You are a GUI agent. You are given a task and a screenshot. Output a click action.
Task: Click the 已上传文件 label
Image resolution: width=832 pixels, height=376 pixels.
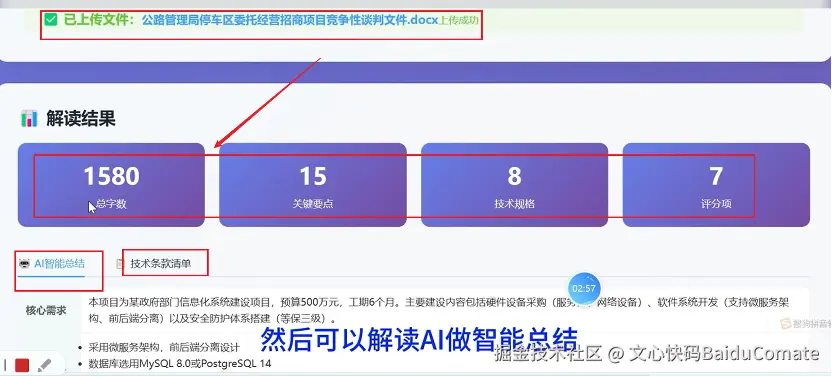tap(99, 21)
